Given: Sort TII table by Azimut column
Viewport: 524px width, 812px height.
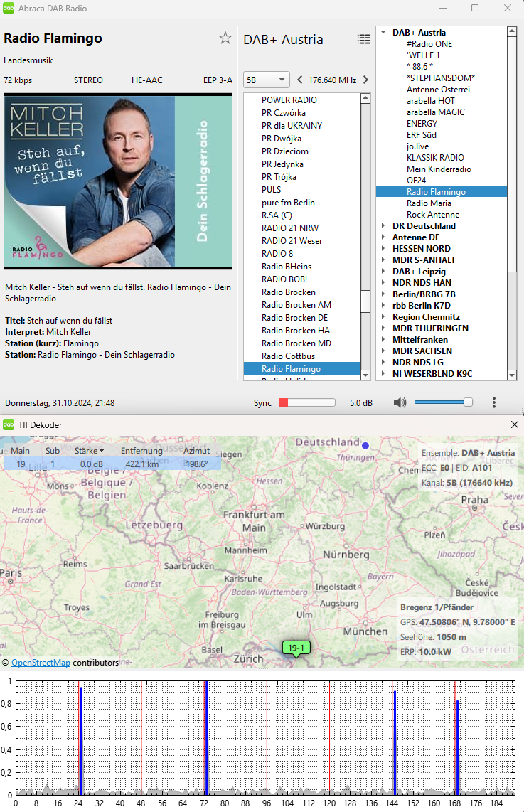Looking at the screenshot, I should coord(197,451).
